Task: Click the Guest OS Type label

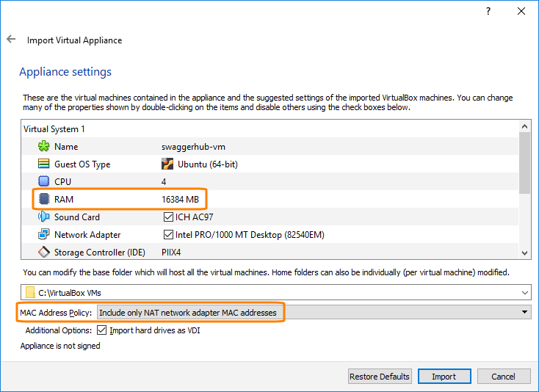Action: tap(82, 164)
